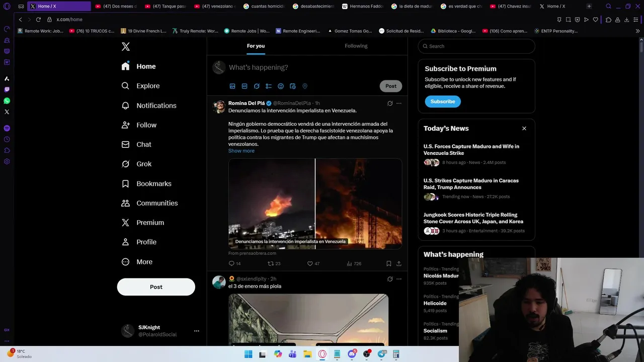
Task: Add GIF icon in composer
Action: 245,86
